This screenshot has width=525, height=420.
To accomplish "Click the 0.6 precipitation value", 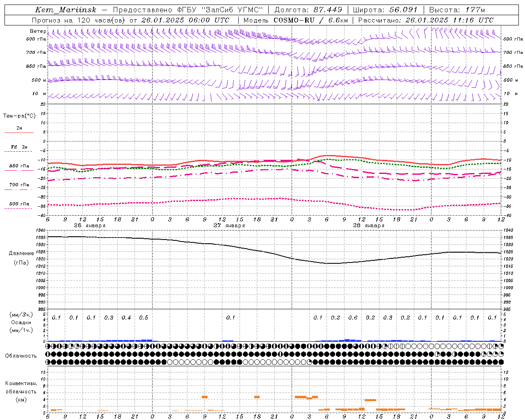I will tap(353, 318).
